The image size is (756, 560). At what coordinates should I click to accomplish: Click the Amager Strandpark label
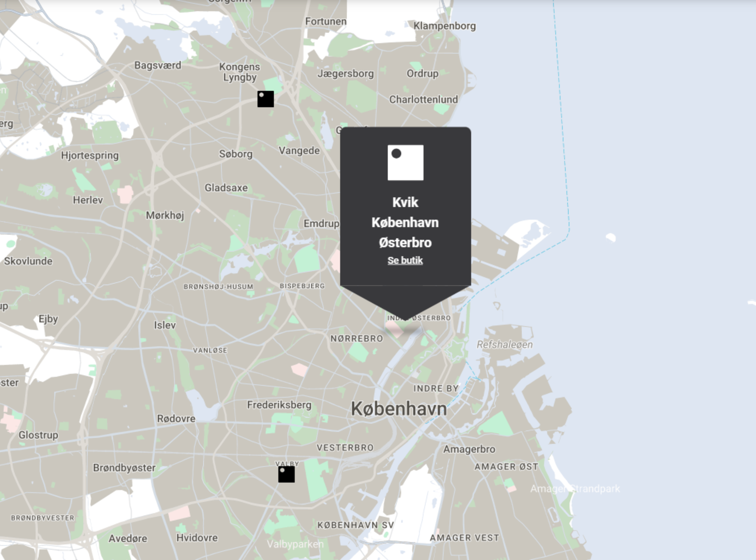pos(575,488)
